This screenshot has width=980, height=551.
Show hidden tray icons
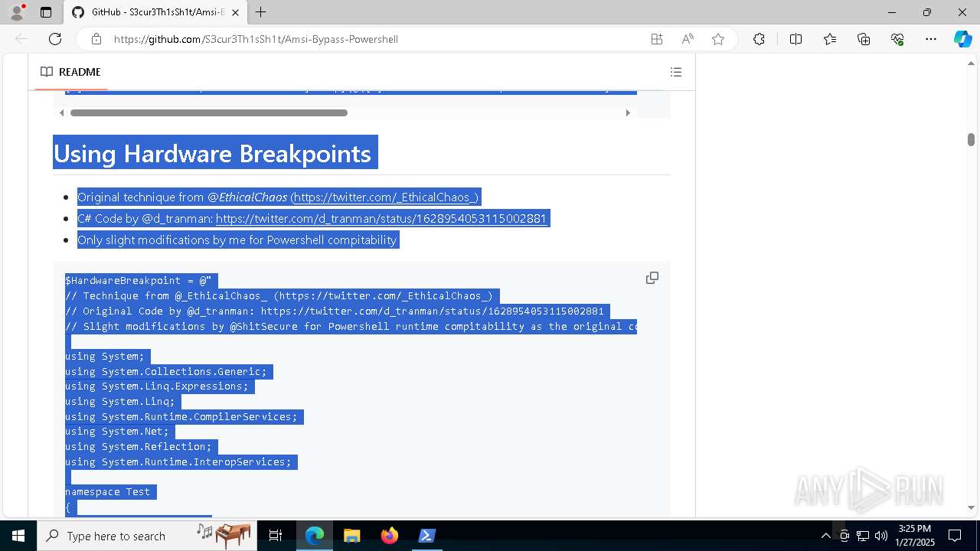(x=825, y=536)
